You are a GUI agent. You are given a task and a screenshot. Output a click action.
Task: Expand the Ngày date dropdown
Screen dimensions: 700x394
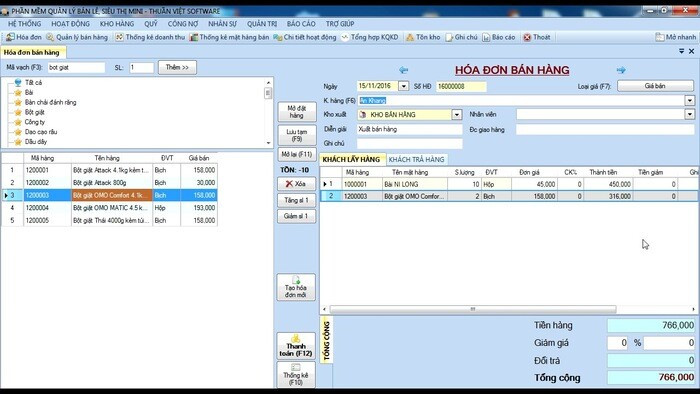pos(403,86)
